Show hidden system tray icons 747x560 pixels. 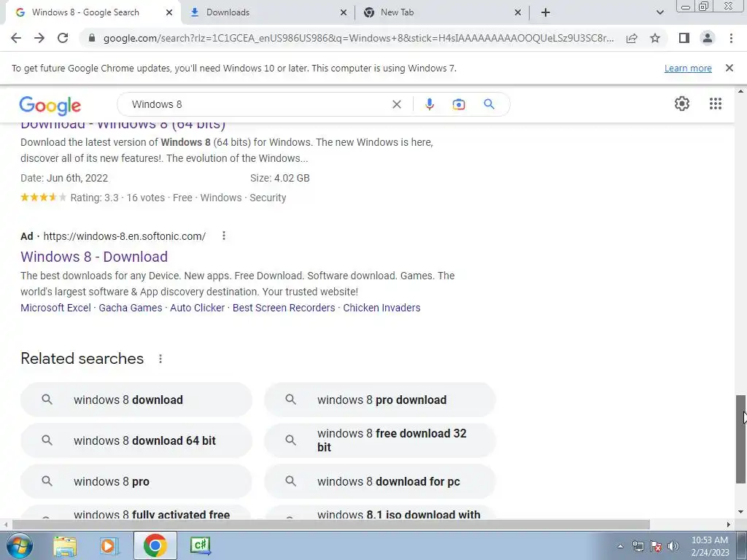tap(620, 546)
